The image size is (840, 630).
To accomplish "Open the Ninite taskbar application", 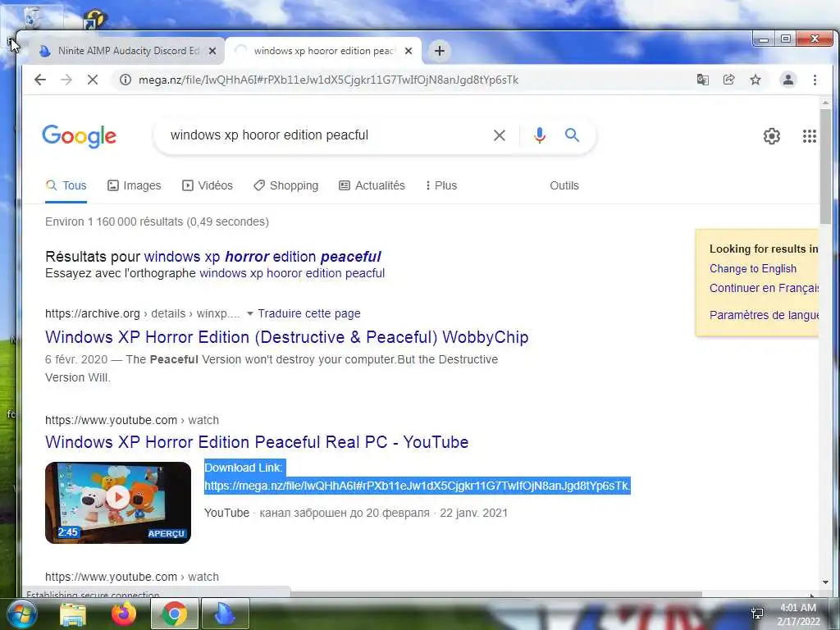I will (225, 614).
